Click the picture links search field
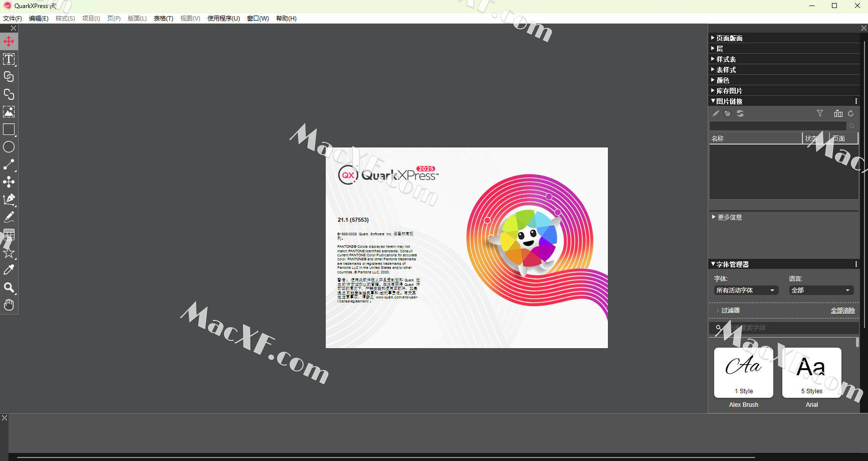This screenshot has height=461, width=868. tap(778, 126)
